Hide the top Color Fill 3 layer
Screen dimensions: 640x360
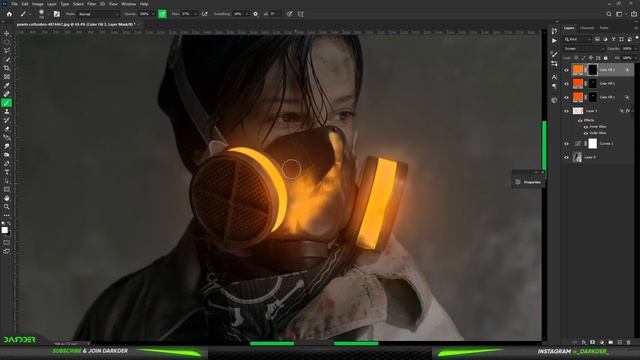coord(566,70)
